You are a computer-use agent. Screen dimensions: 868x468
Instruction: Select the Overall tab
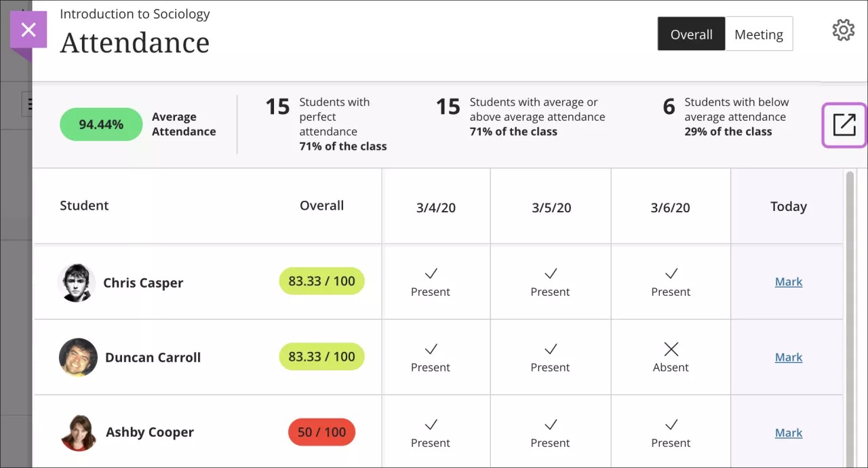691,34
